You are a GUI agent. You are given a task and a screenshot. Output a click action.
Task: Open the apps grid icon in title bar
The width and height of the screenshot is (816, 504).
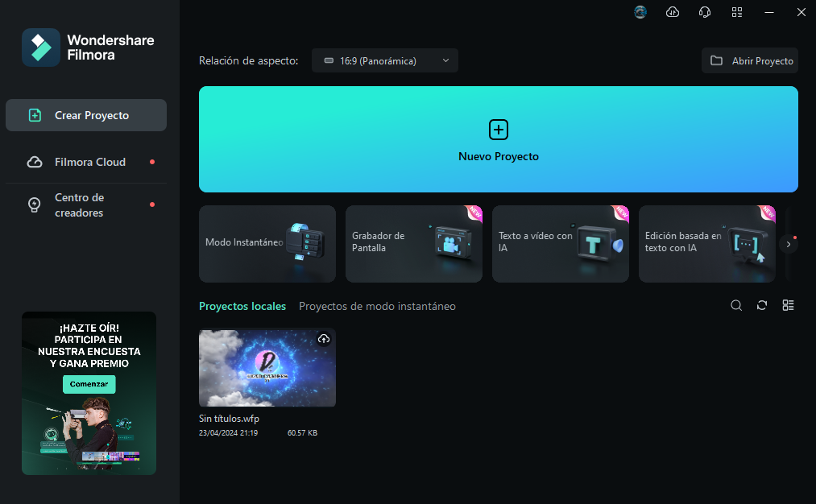(x=737, y=12)
